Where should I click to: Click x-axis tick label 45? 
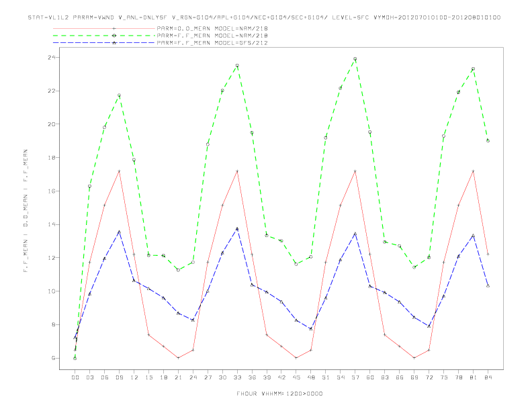(x=296, y=377)
